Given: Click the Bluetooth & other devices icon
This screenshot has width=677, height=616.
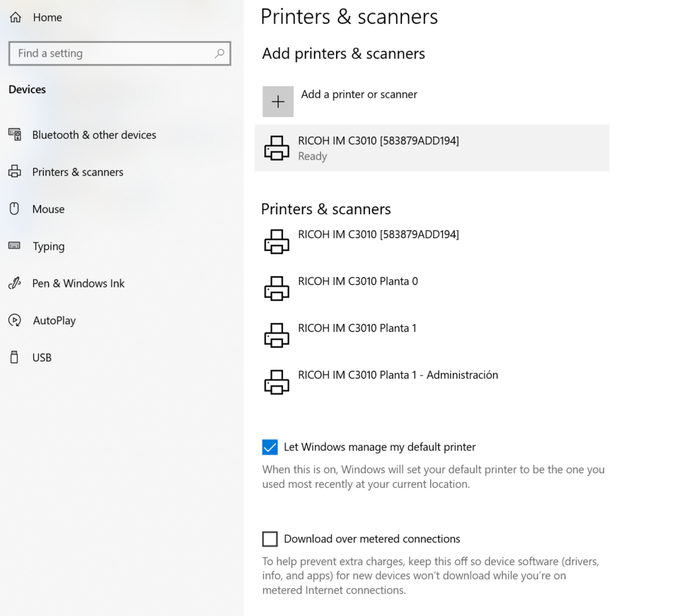Looking at the screenshot, I should tap(15, 135).
